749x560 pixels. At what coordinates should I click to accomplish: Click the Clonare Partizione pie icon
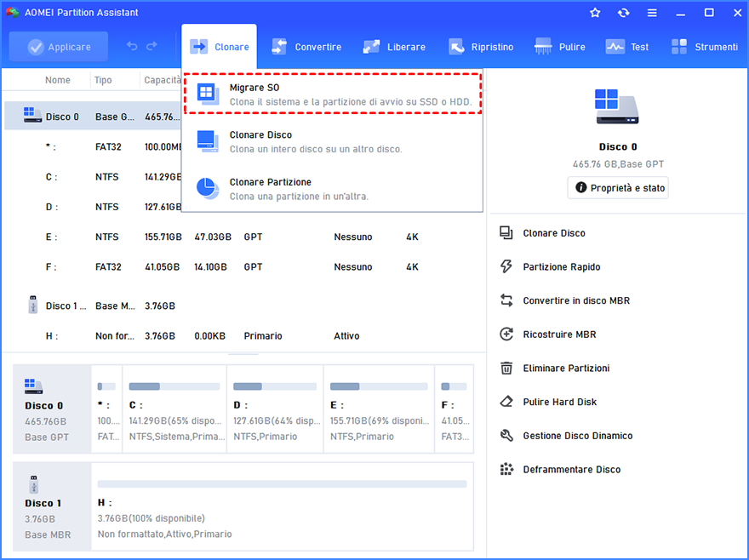(x=208, y=189)
